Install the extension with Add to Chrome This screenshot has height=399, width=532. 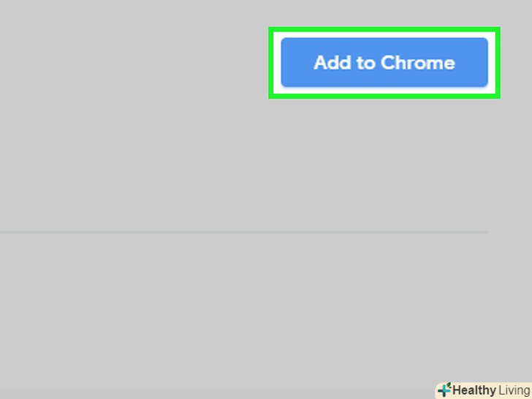click(x=384, y=62)
